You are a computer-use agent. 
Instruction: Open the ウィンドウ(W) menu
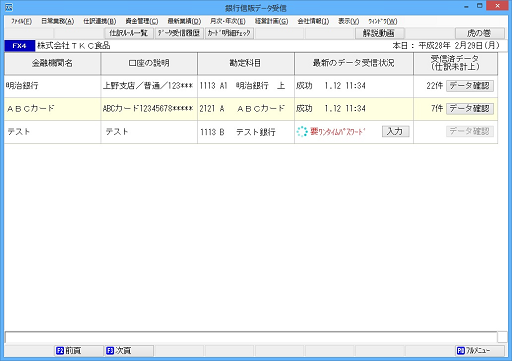pyautogui.click(x=382, y=21)
